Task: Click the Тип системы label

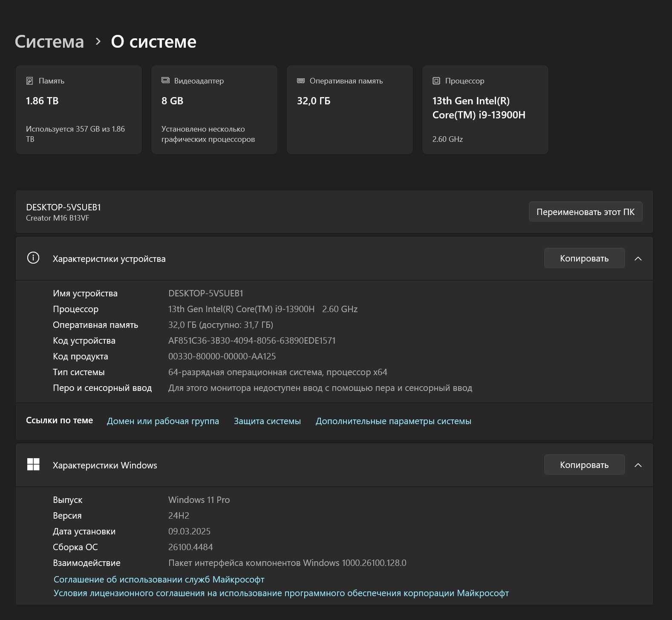Action: click(79, 372)
